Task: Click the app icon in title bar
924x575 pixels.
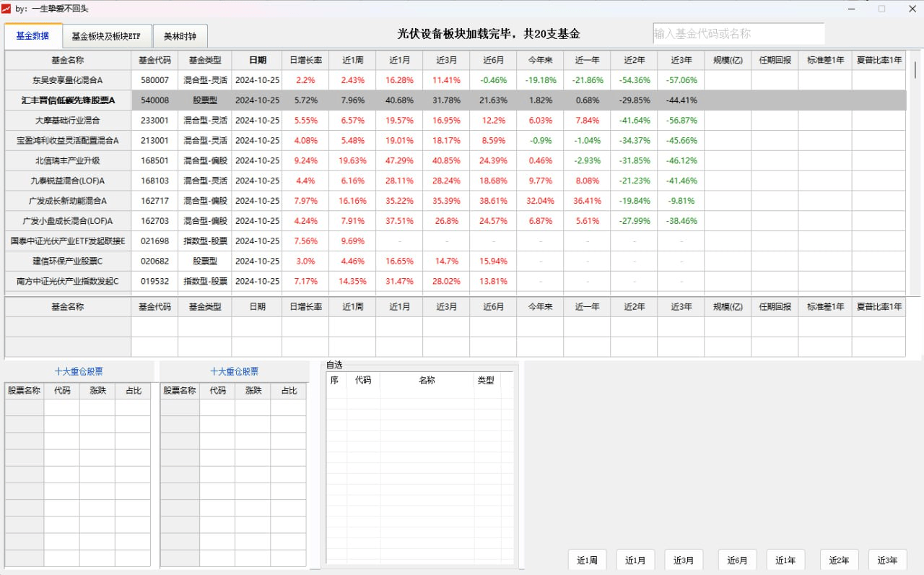Action: click(x=7, y=8)
